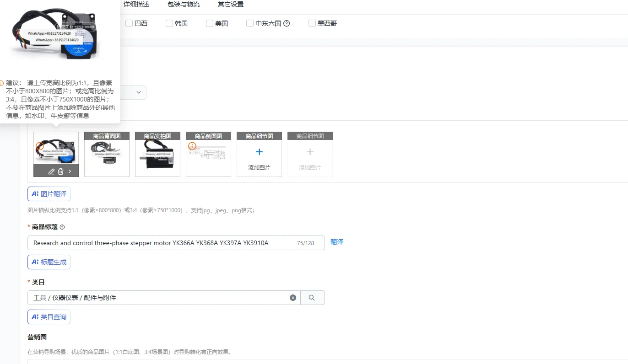The height and width of the screenshot is (364, 628).
Task: Click the large motor preview image in the tooltip
Action: pyautogui.click(x=56, y=36)
